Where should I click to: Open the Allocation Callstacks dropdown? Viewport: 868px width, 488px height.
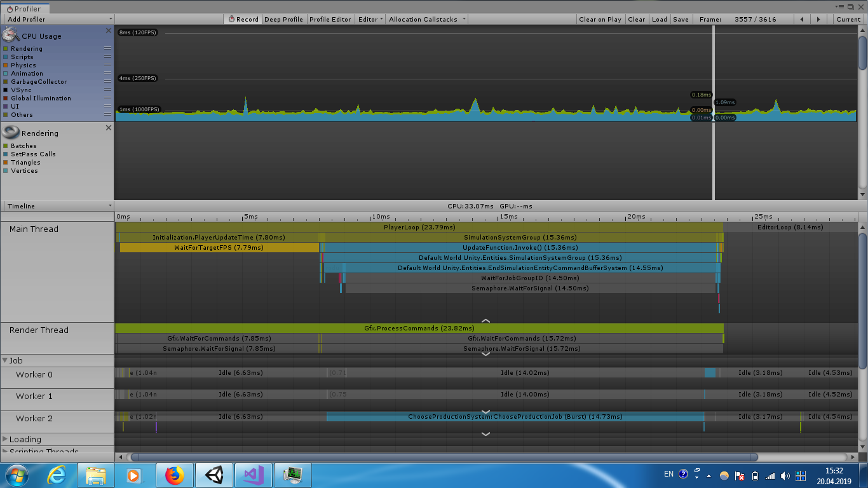click(427, 19)
